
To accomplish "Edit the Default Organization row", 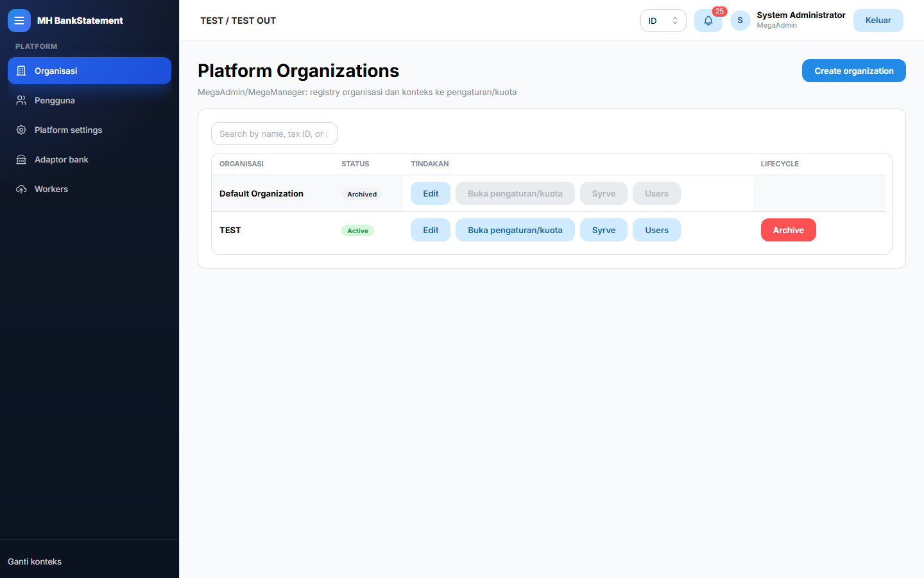I will 431,193.
